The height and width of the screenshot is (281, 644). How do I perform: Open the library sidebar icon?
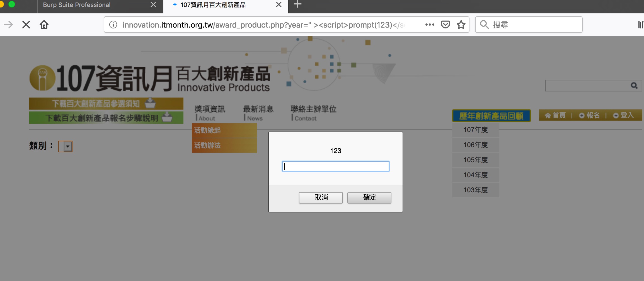[x=641, y=25]
